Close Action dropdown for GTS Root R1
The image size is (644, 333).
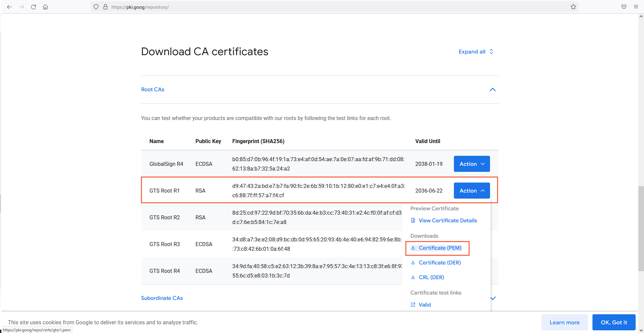[472, 191]
